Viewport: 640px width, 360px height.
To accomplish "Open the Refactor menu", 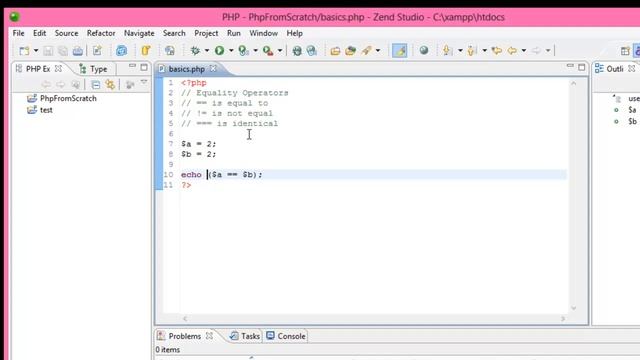I will (x=101, y=33).
